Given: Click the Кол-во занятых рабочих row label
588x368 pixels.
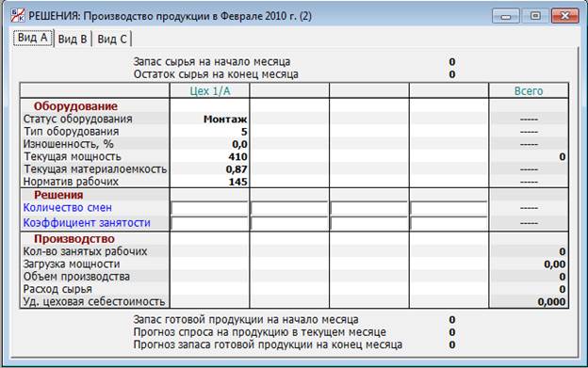Looking at the screenshot, I should coord(85,251).
